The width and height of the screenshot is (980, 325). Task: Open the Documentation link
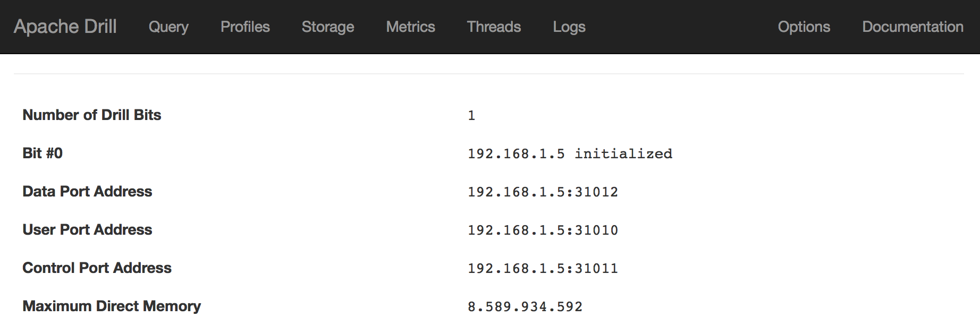click(x=913, y=27)
